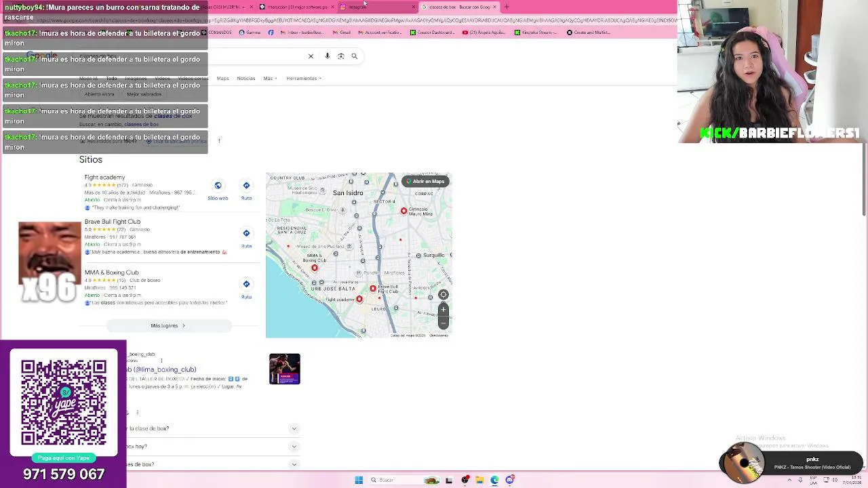The height and width of the screenshot is (488, 868).
Task: Switch results to Noticias
Action: pyautogui.click(x=245, y=79)
